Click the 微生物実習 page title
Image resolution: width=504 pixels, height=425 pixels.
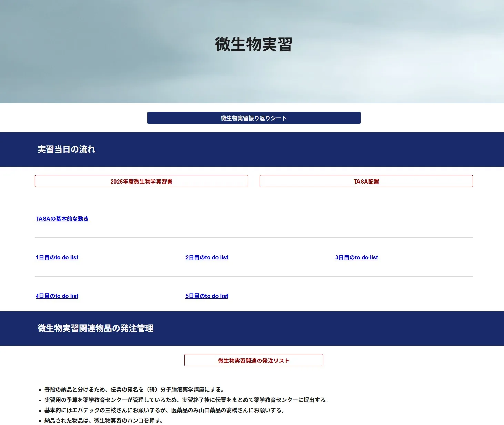click(x=254, y=44)
